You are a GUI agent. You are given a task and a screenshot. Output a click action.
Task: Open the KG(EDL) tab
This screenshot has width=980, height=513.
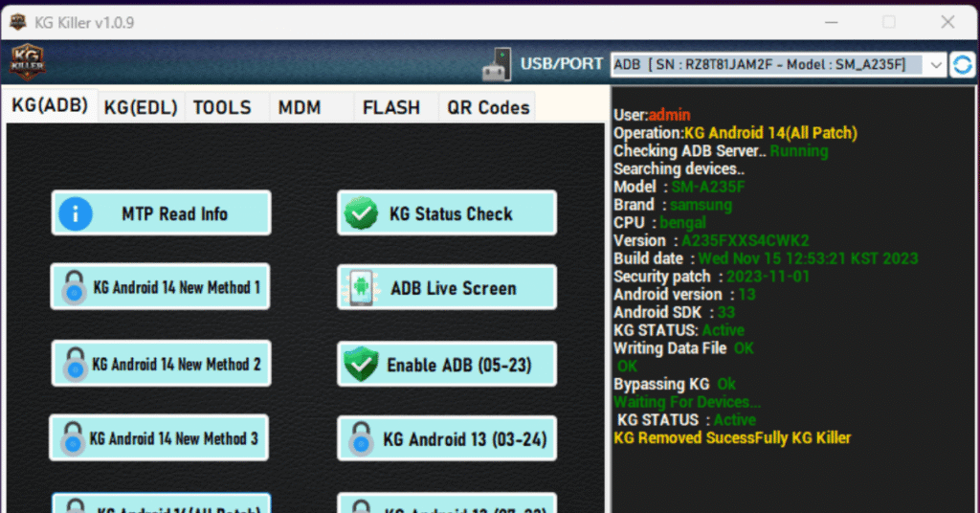(x=142, y=107)
